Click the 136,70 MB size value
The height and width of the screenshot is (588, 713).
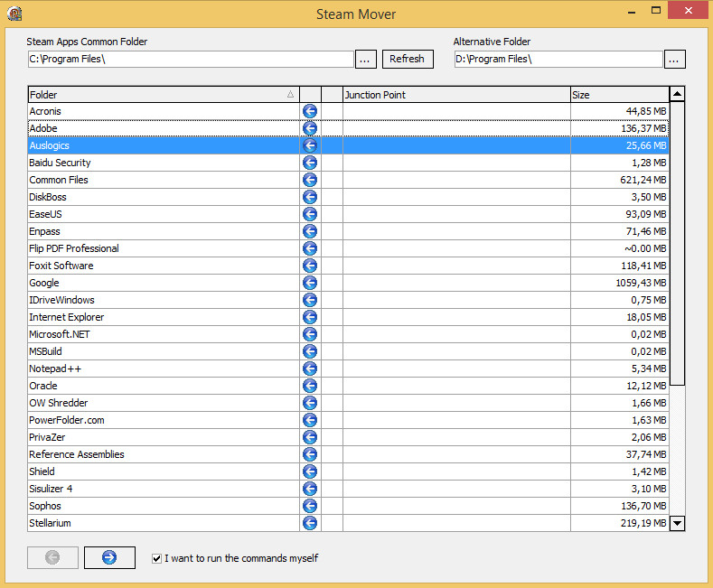coord(644,506)
